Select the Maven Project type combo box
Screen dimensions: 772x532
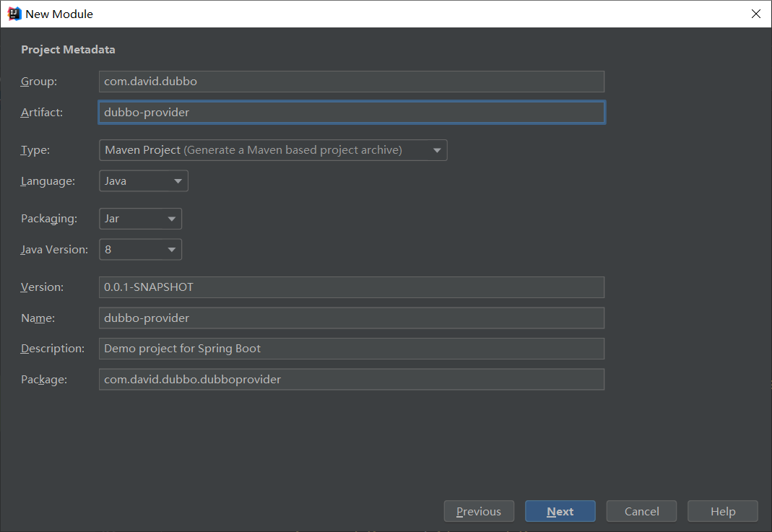(273, 150)
